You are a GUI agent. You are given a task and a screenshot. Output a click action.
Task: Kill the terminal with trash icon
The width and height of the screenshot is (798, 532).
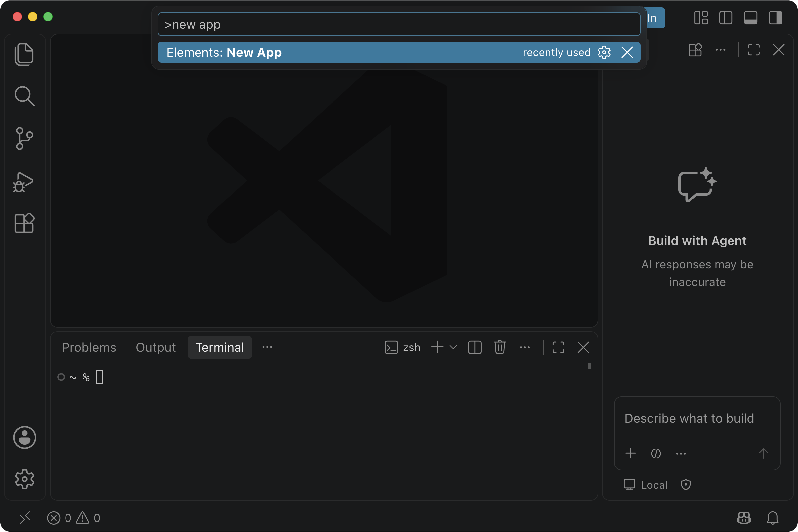500,347
